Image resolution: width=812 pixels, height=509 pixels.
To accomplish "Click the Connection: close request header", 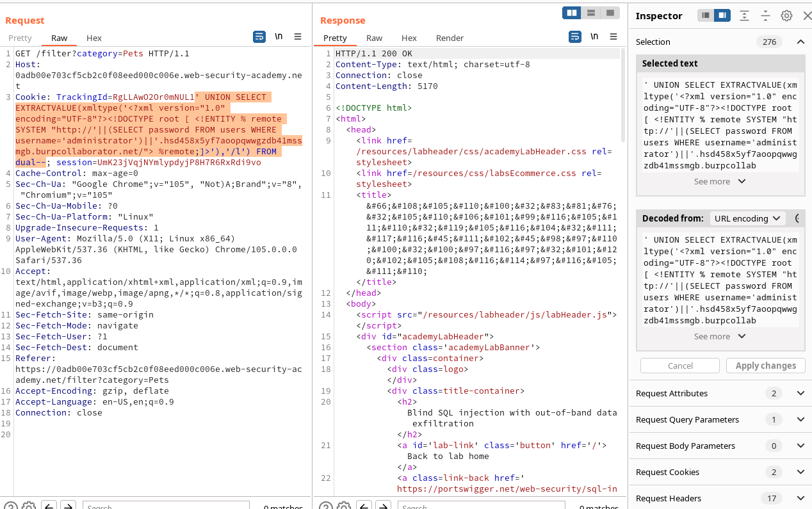I will [59, 413].
